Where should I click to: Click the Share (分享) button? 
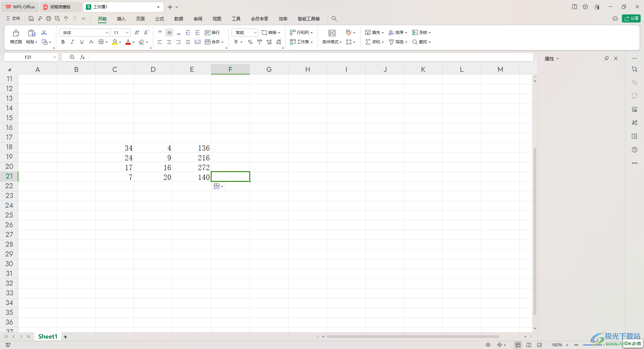coord(631,18)
